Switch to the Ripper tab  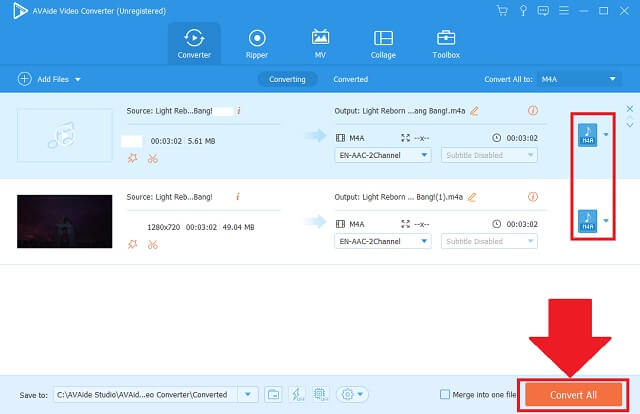(257, 44)
